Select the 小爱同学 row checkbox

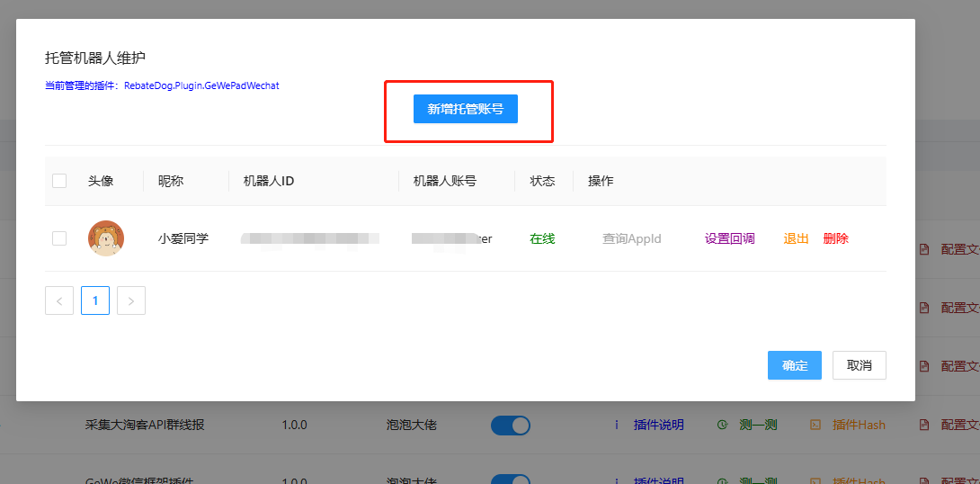click(x=59, y=238)
